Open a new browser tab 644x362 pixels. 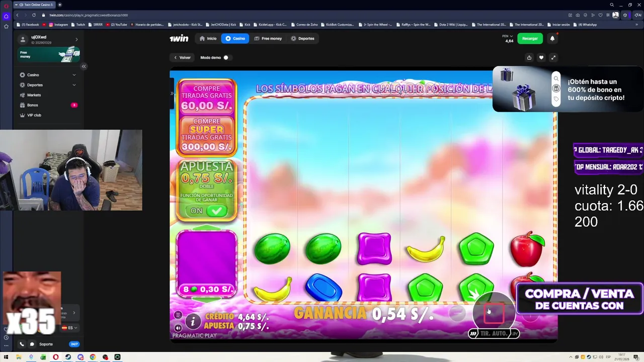point(60,5)
